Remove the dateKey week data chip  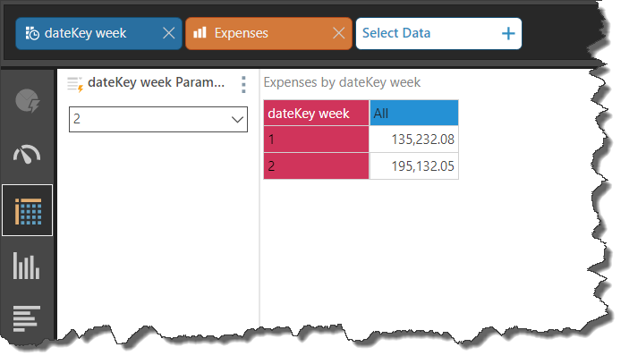[x=168, y=34]
